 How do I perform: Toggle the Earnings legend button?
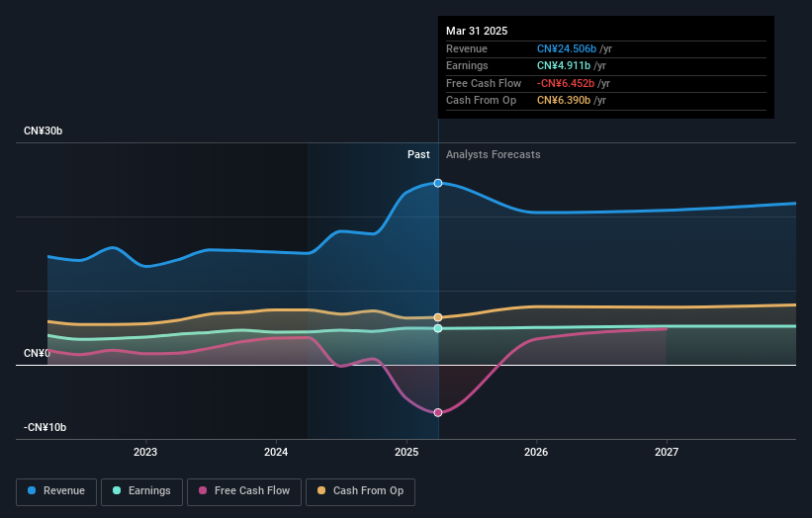141,491
